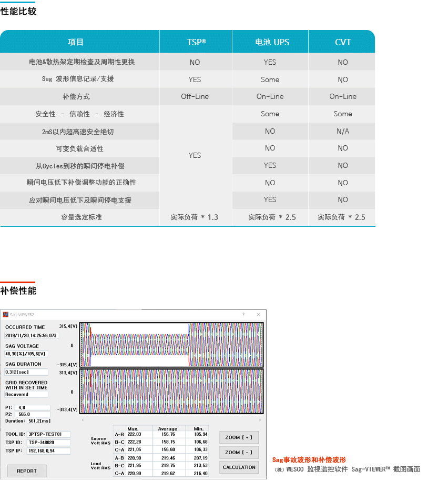Click the TOOL ID field 3PTSP-TEST01

(x=48, y=434)
